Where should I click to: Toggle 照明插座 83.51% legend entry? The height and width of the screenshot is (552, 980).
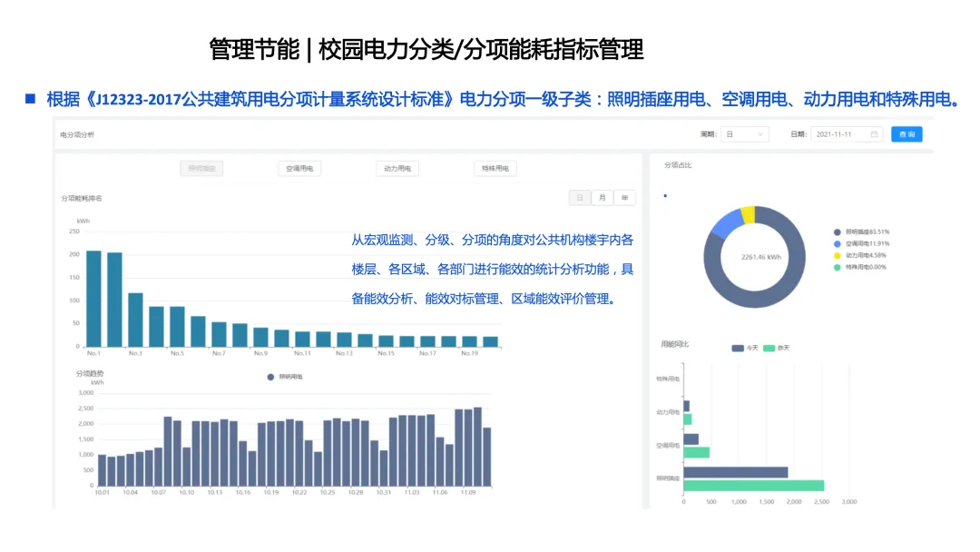[x=861, y=232]
